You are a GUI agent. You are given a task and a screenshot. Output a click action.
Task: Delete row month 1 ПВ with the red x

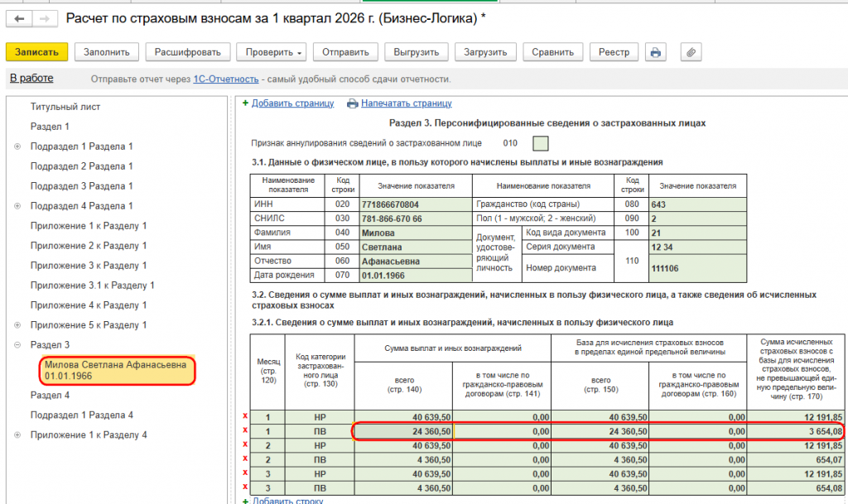click(x=245, y=430)
